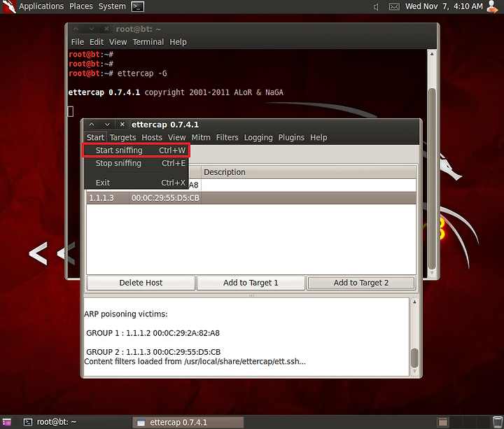Choose Stop sniffing in the Start menu
The image size is (504, 429).
[x=136, y=163]
